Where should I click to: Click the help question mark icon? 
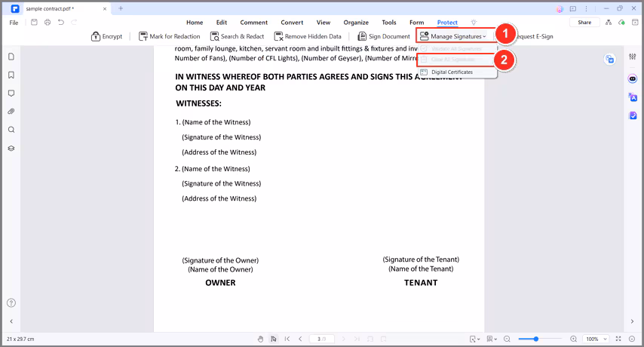tap(11, 303)
